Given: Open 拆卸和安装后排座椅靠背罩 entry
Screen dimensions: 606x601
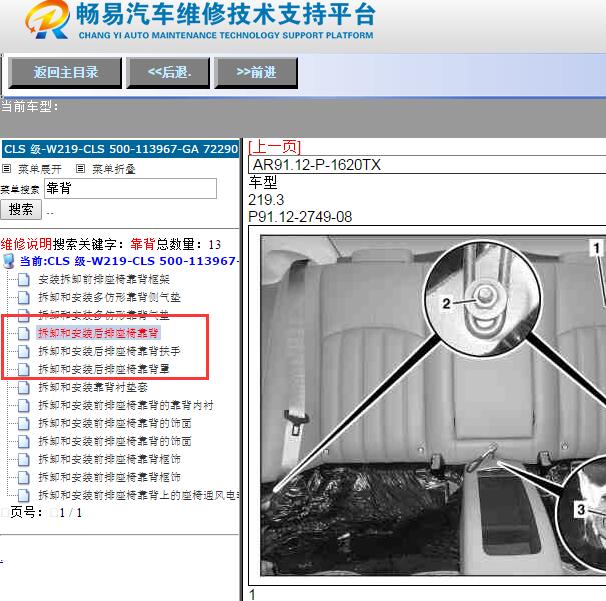Looking at the screenshot, I should pos(104,369).
